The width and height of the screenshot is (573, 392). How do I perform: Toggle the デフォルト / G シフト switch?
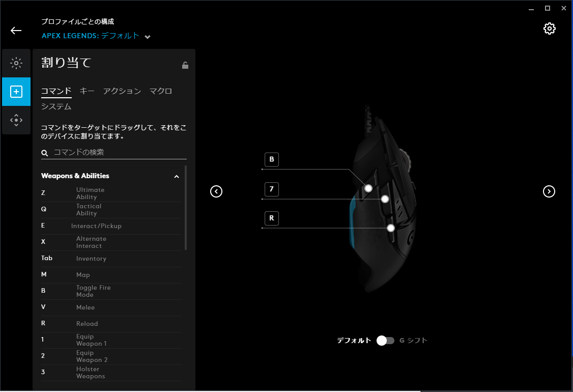pyautogui.click(x=385, y=341)
